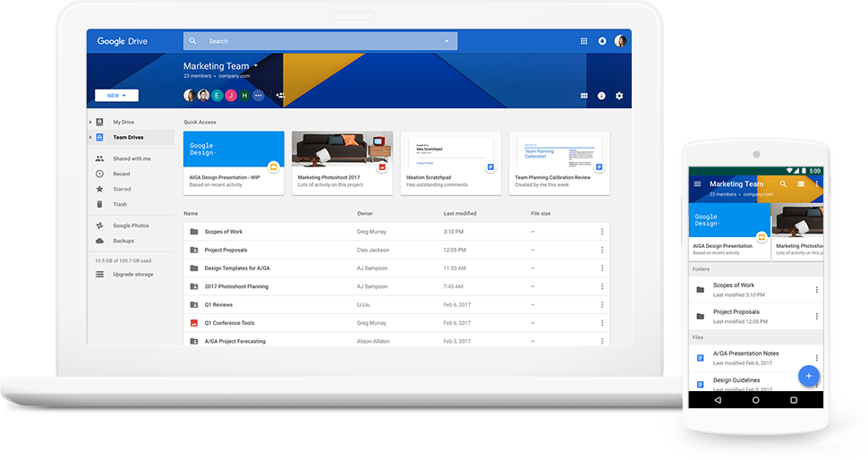Open more options for Q1 Reviews row

(x=601, y=304)
